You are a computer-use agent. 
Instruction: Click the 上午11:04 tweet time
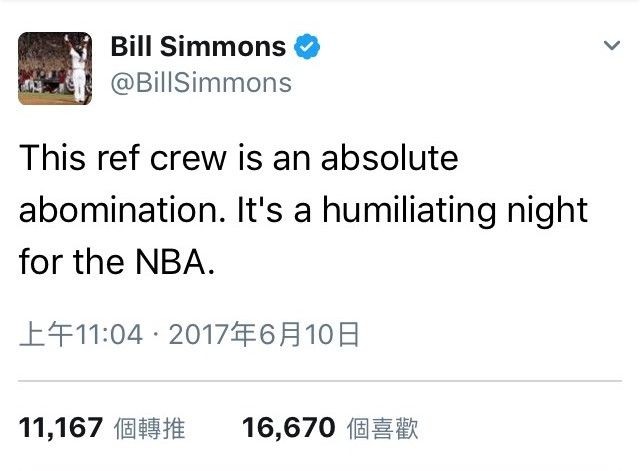pyautogui.click(x=81, y=335)
